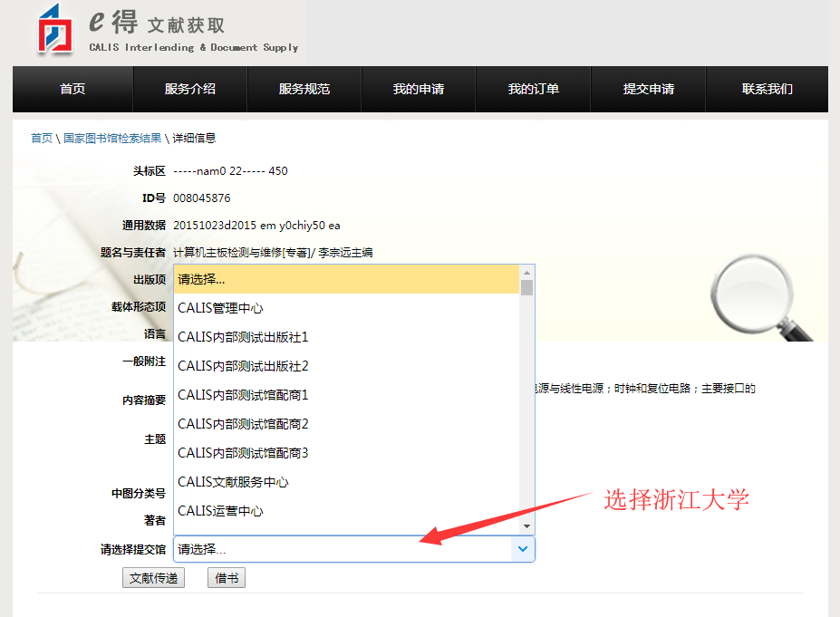Click the 文献传递 button
Screen dimensions: 840x617
[154, 578]
